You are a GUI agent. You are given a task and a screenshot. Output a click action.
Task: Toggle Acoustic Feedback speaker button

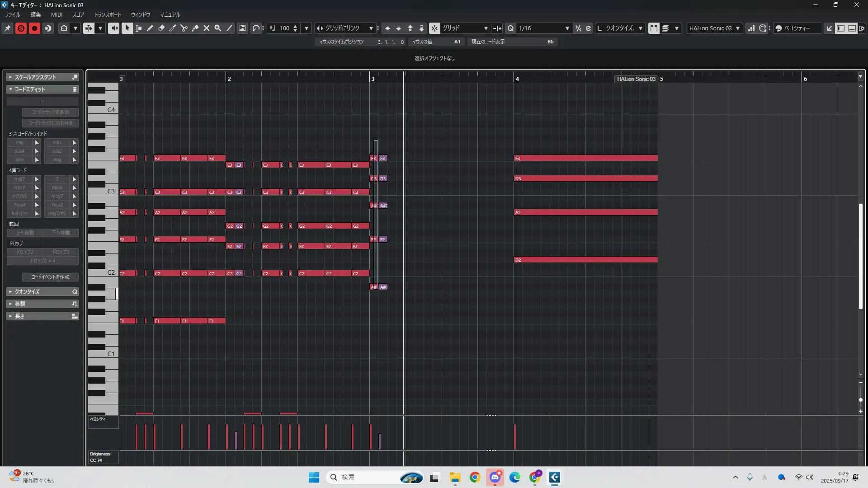click(x=113, y=28)
